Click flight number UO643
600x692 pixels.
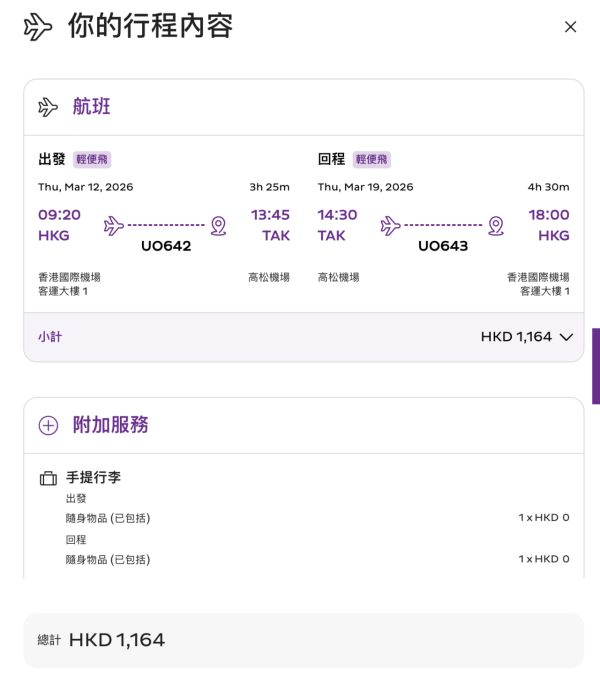click(x=443, y=246)
